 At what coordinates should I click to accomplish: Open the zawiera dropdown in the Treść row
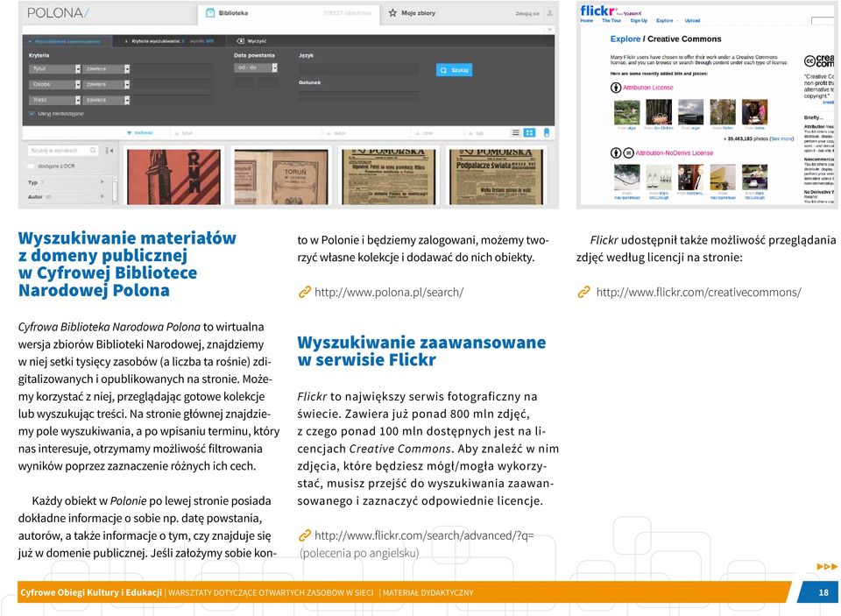(x=107, y=100)
